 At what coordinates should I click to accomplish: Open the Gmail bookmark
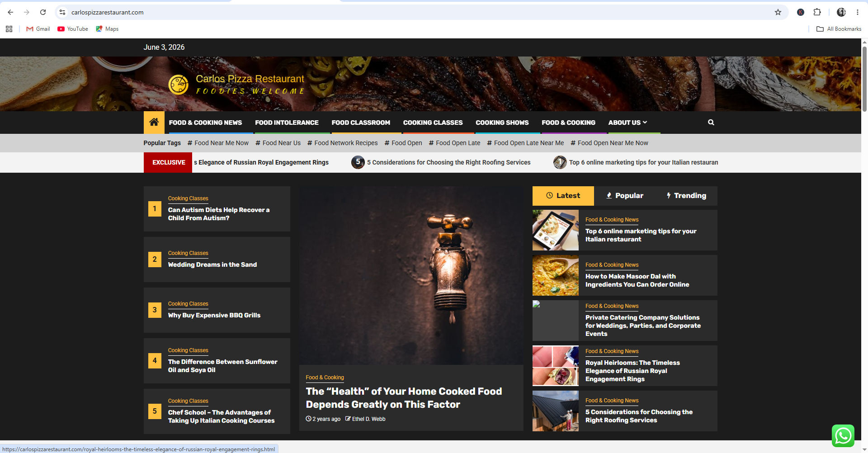point(38,29)
